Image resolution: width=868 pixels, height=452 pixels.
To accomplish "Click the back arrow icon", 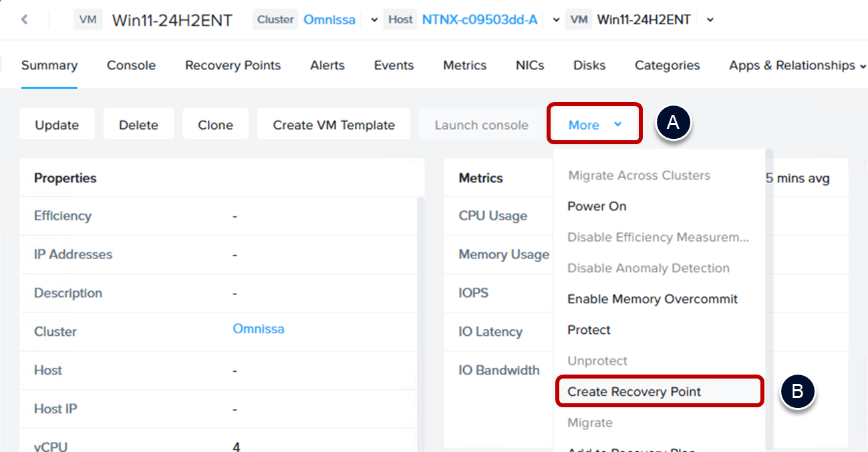I will (25, 19).
